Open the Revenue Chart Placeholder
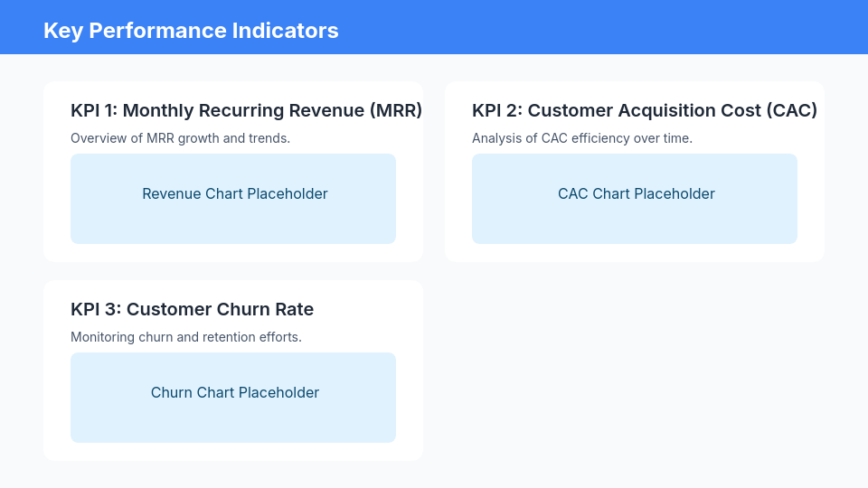868x488 pixels. (x=233, y=198)
